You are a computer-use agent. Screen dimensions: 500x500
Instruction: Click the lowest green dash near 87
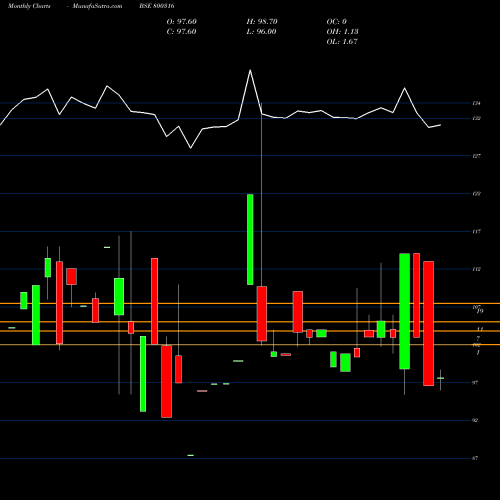(x=191, y=455)
